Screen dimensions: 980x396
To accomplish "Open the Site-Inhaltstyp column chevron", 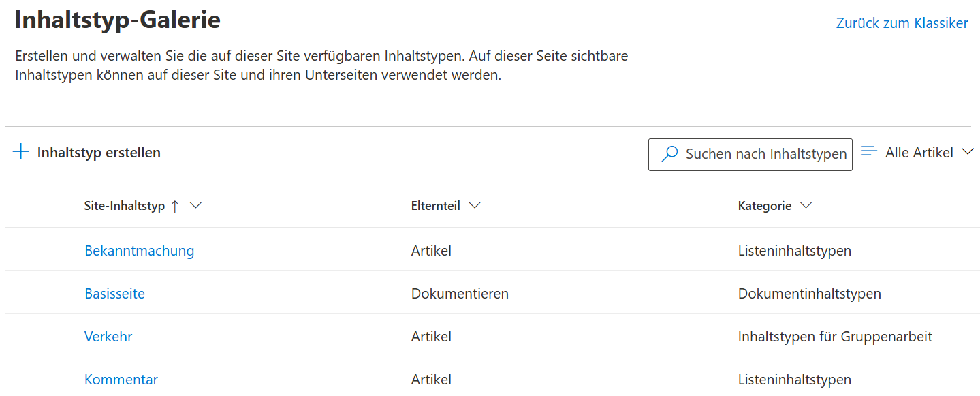I will 195,205.
